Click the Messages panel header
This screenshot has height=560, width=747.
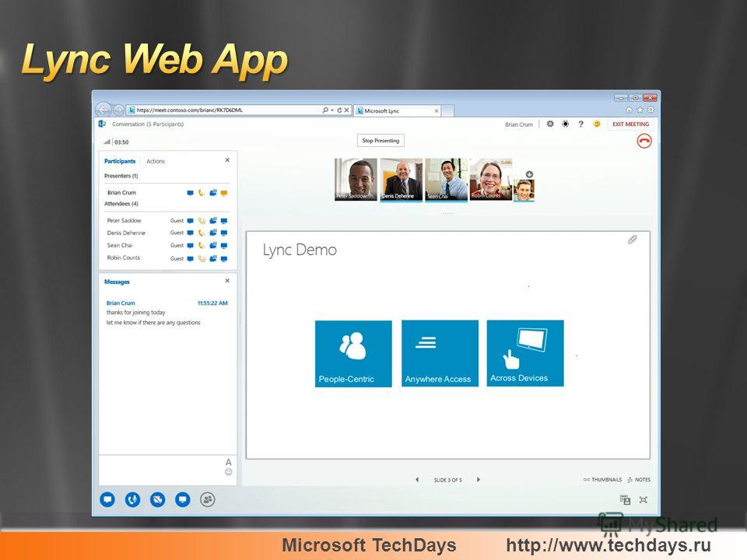117,282
